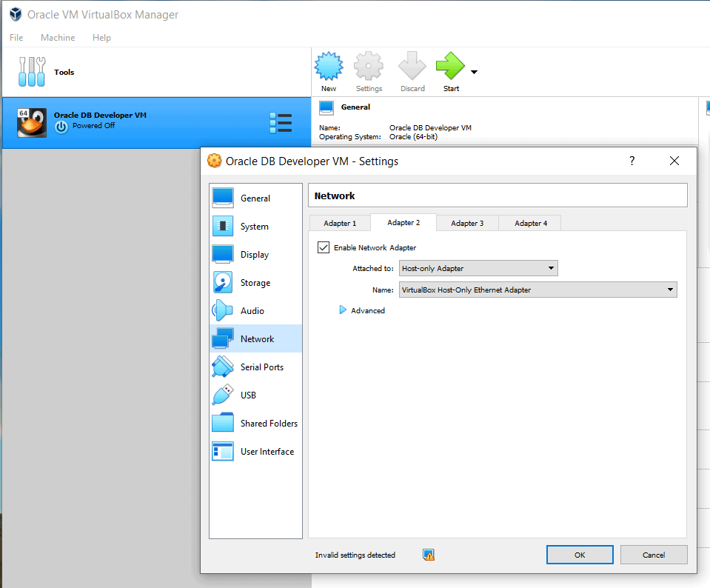Switch to Adapter 2 tab

click(403, 222)
